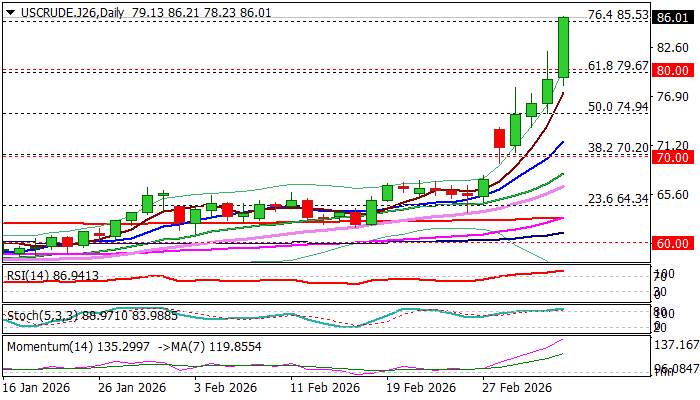Click the black 86.01 current price tag
The width and height of the screenshot is (700, 400).
(x=667, y=18)
